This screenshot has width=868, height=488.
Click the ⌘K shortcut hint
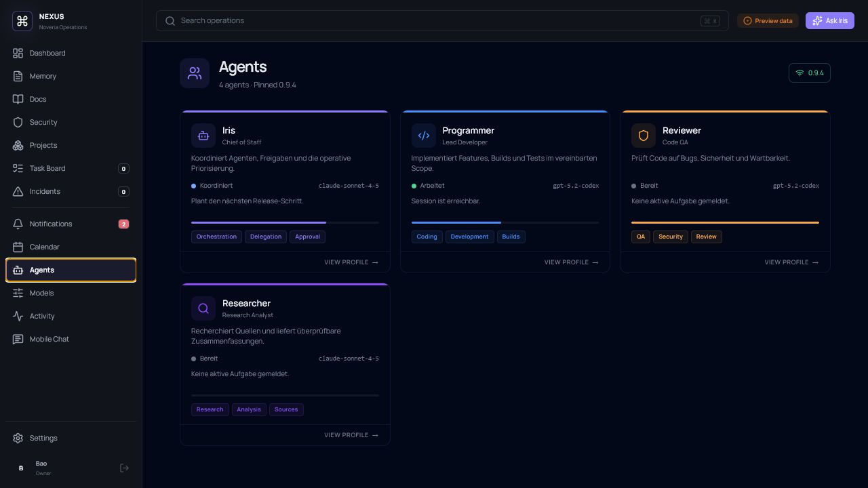coord(710,21)
